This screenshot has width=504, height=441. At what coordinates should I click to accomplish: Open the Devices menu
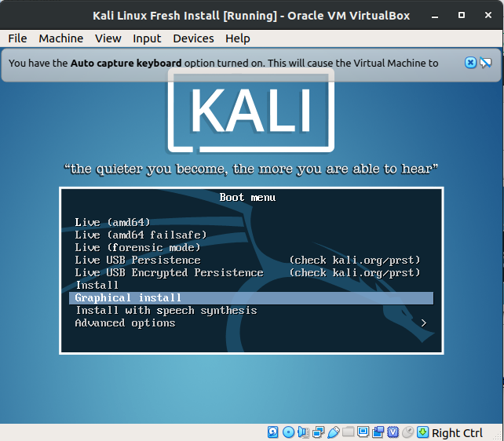pos(193,38)
